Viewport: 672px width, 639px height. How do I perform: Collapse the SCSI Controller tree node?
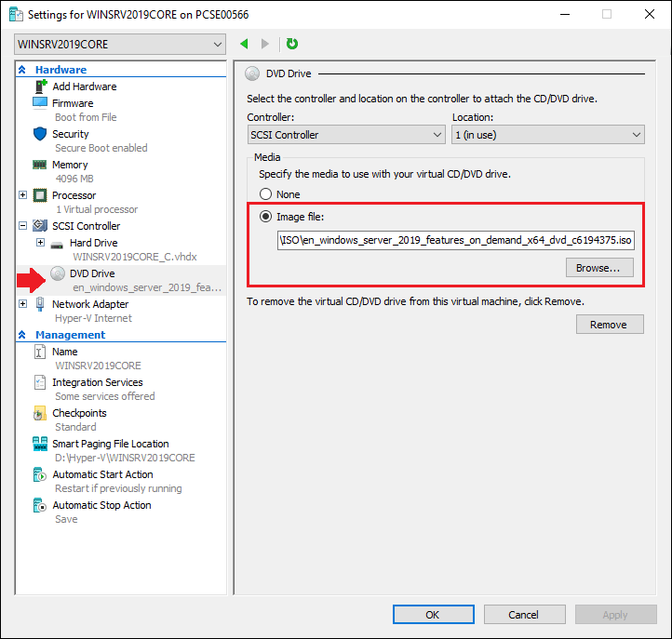pos(22,225)
